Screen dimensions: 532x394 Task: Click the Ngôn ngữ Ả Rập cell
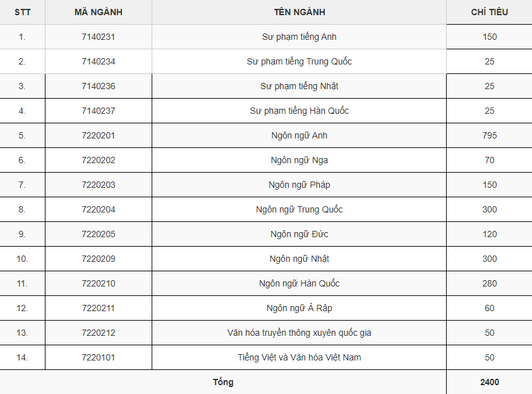pyautogui.click(x=299, y=308)
